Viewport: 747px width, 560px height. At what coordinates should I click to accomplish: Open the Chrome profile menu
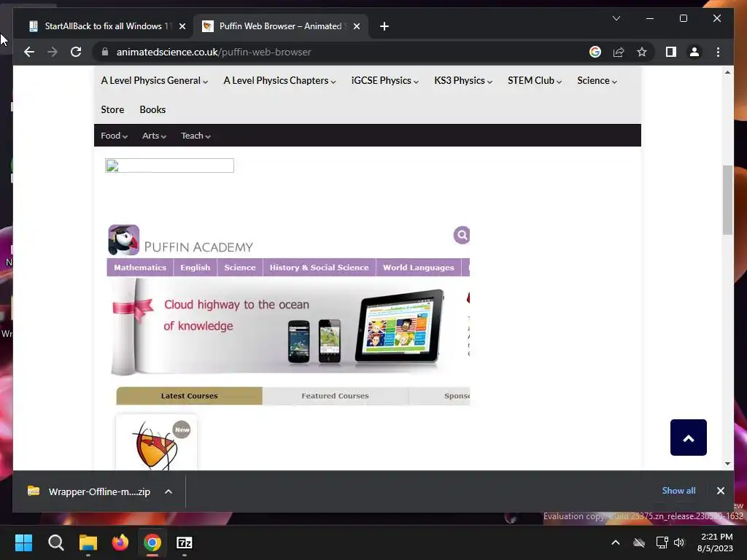694,52
